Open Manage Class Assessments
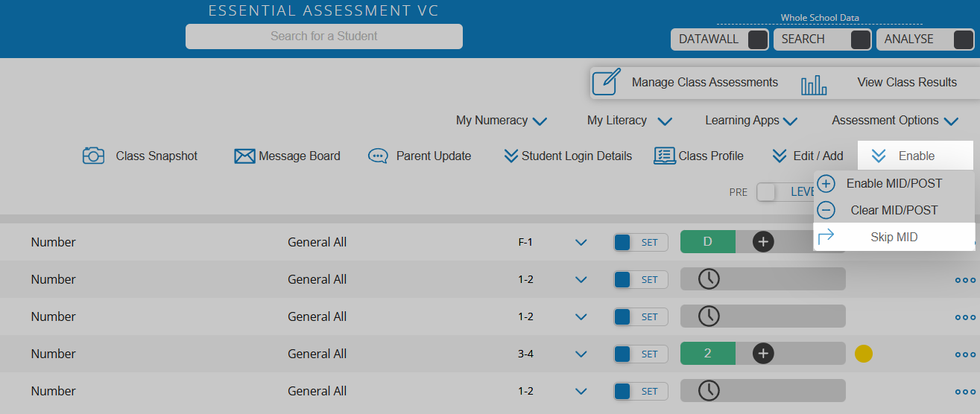 pos(686,83)
